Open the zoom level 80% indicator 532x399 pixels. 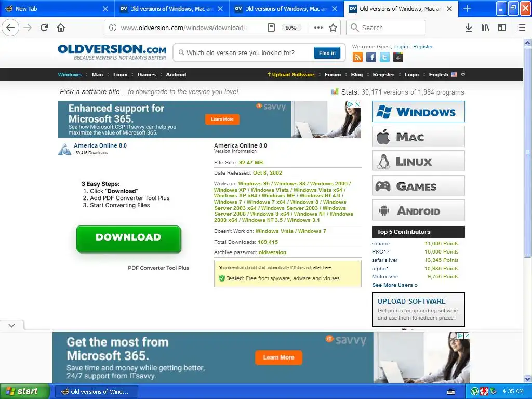(x=291, y=28)
